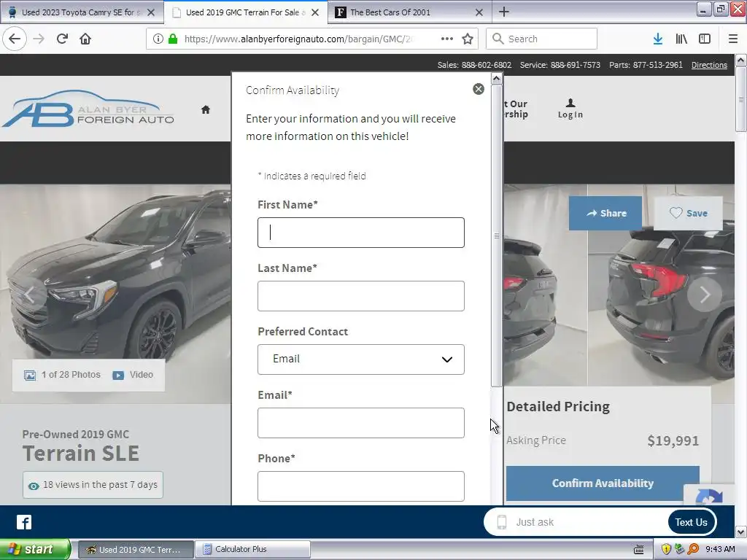Screen dimensions: 747x560
Task: Save this vehicle with heart button
Action: coord(689,214)
